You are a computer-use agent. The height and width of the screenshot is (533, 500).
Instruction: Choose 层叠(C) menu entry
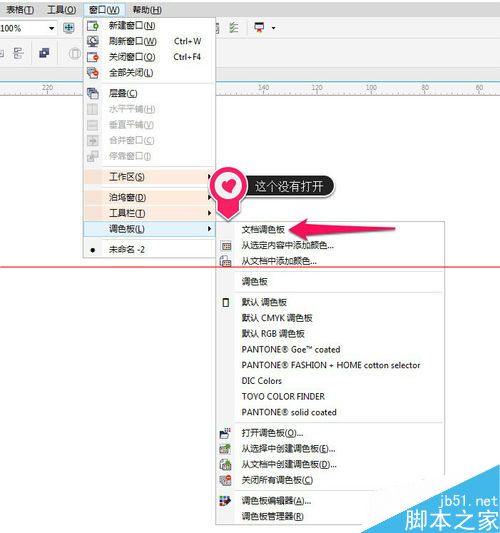click(x=149, y=93)
